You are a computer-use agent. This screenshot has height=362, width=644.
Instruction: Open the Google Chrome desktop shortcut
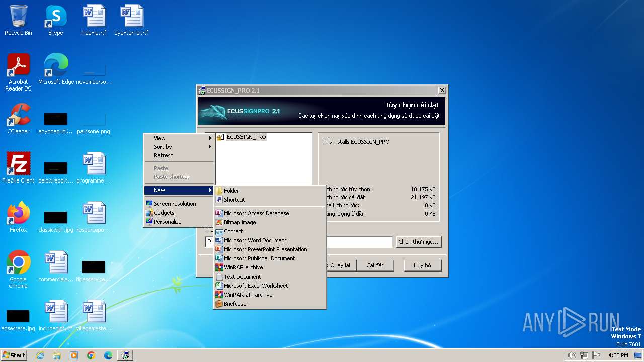coord(18,269)
